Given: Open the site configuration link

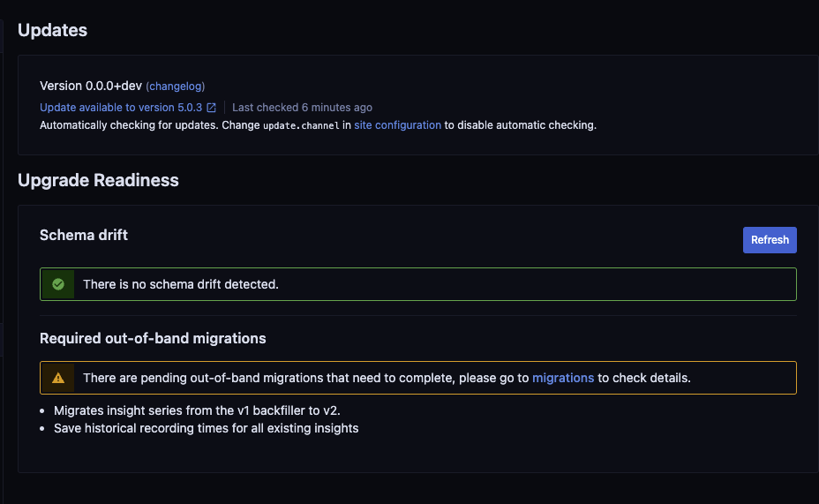Looking at the screenshot, I should coord(397,125).
